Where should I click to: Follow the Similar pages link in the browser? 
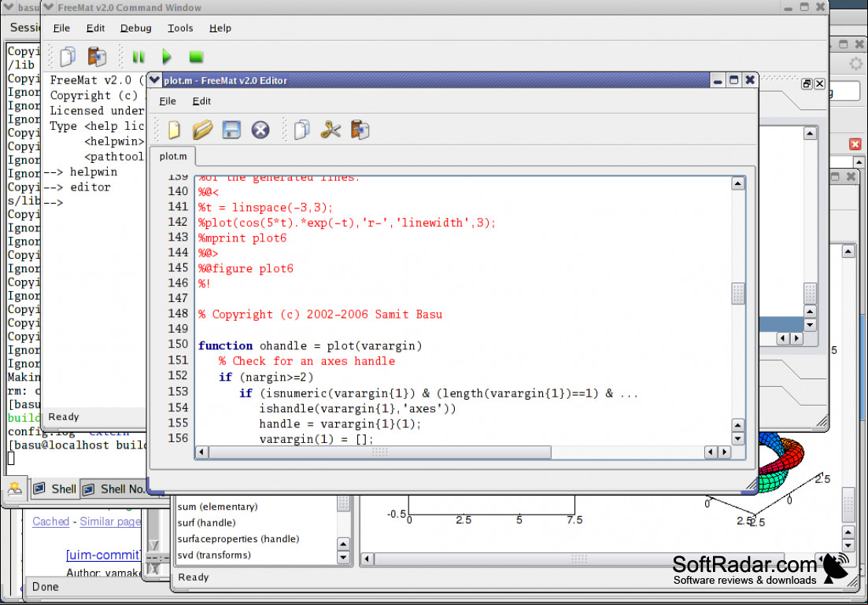(110, 522)
